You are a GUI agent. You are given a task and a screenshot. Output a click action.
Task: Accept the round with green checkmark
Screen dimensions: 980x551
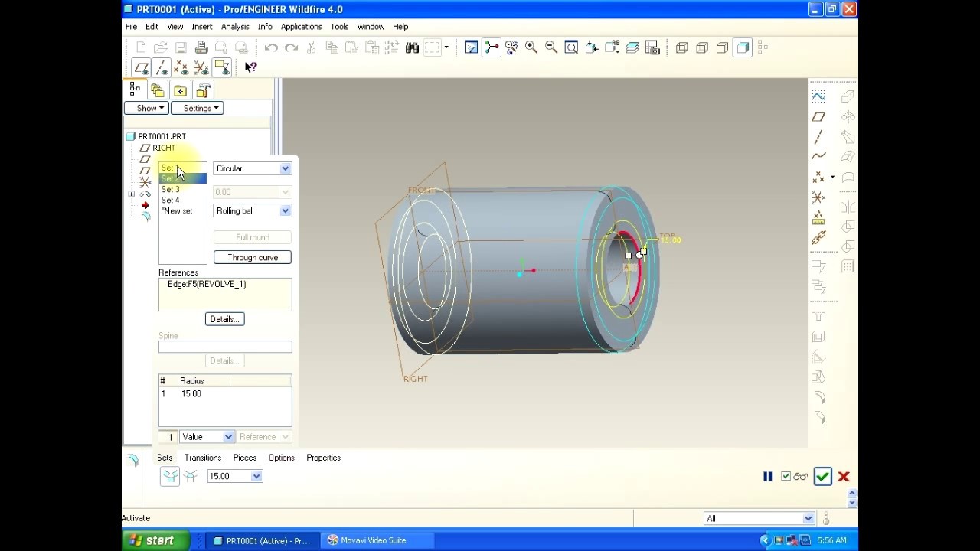[x=822, y=477]
